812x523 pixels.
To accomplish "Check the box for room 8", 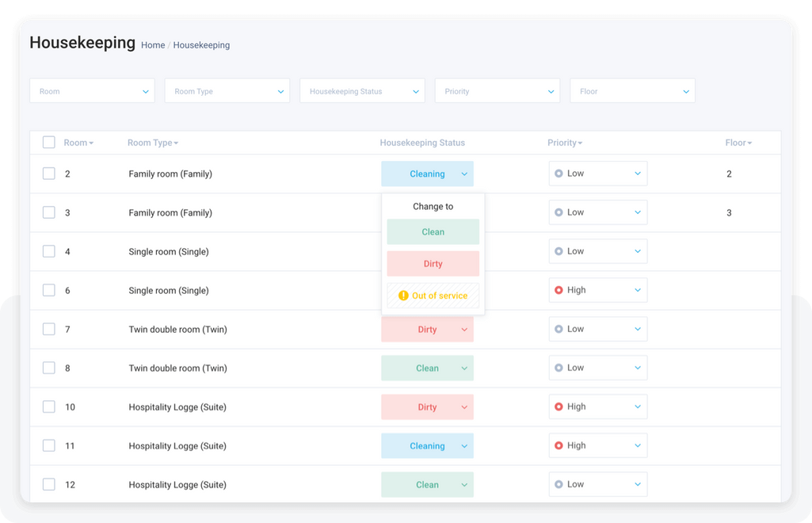I will point(48,368).
